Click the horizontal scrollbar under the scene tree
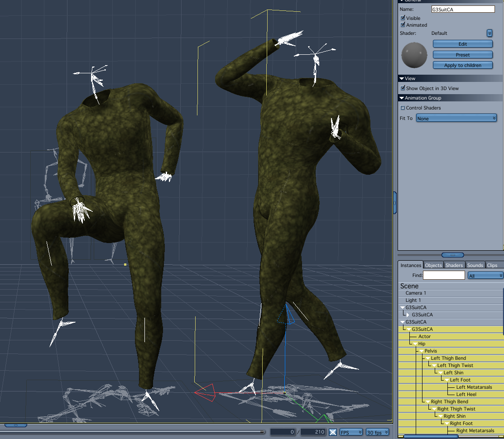504x439 pixels. click(431, 436)
